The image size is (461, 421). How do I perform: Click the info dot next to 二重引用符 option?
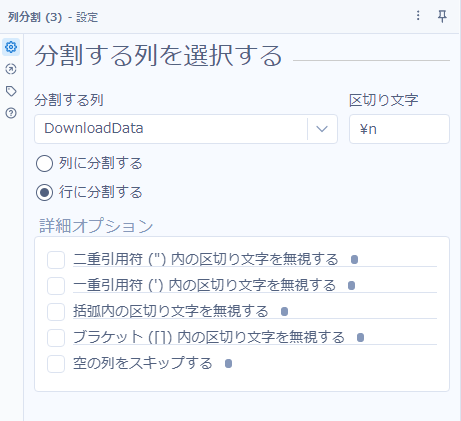coord(354,259)
